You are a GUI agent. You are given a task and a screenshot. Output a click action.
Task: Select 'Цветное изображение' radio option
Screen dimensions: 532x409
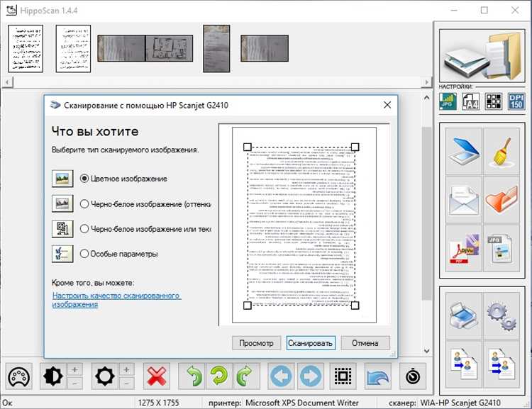click(124, 179)
